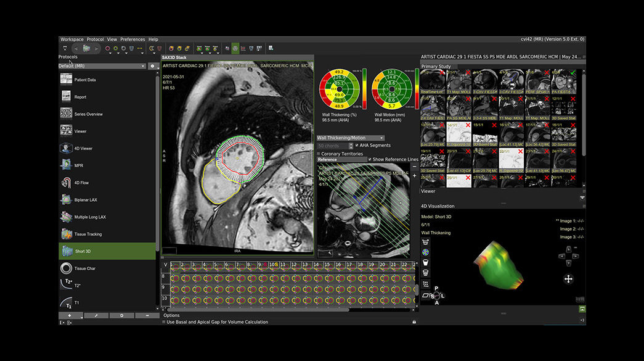This screenshot has width=644, height=361.
Task: Open the Preferences menu
Action: point(132,39)
